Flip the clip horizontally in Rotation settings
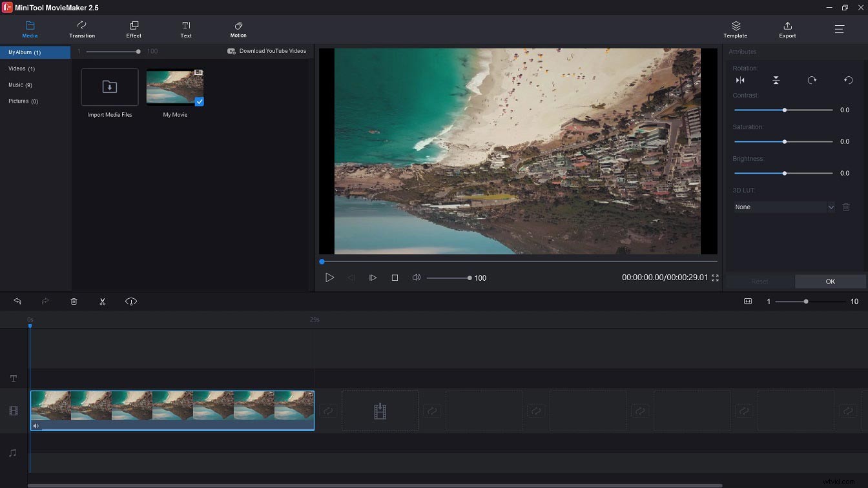Image resolution: width=868 pixels, height=488 pixels. coord(741,80)
